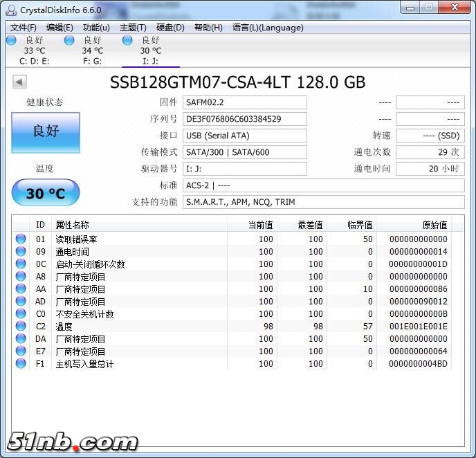Open the 硬盘(D) menu
476x458 pixels.
click(x=170, y=28)
